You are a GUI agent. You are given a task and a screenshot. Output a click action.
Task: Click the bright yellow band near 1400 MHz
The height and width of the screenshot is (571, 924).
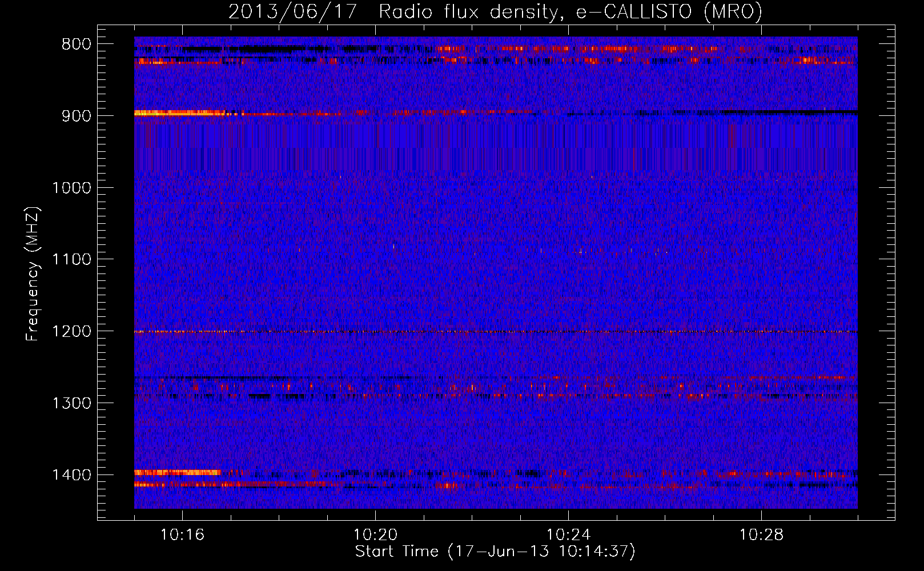click(x=177, y=472)
